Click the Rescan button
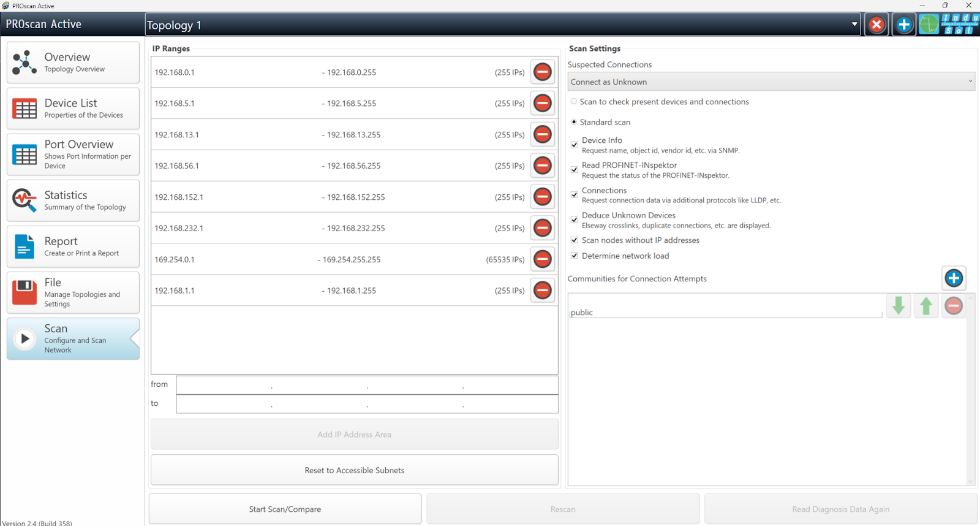The height and width of the screenshot is (526, 980). tap(563, 509)
